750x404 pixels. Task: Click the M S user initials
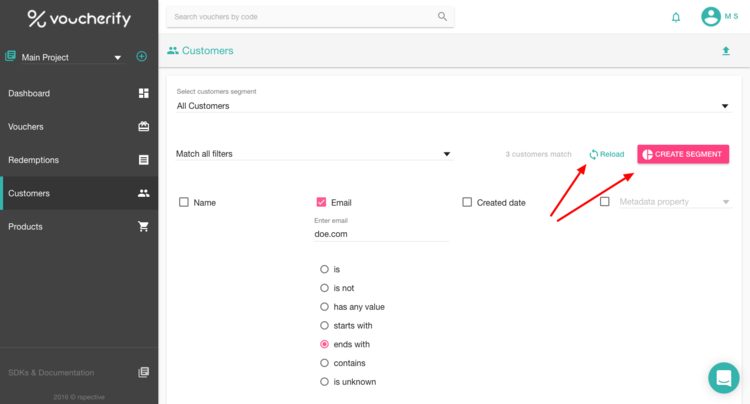point(731,16)
